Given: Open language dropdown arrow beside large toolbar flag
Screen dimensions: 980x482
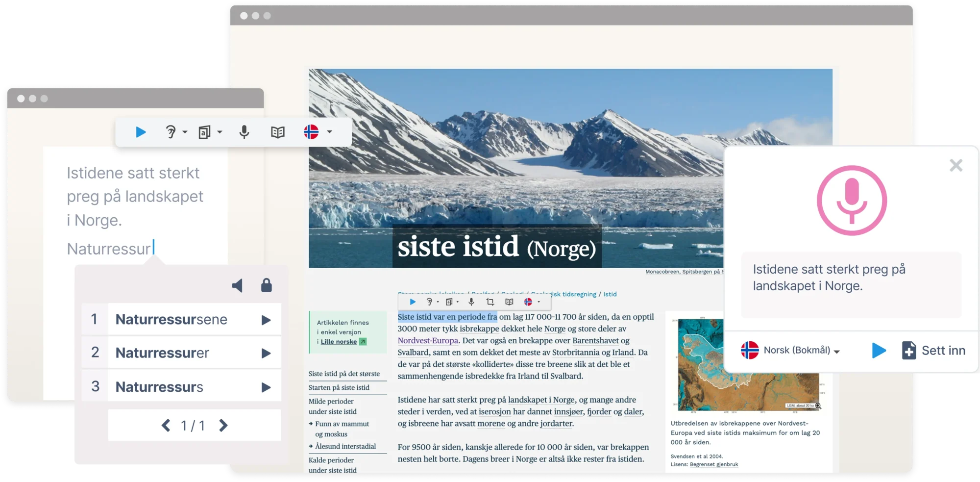Looking at the screenshot, I should [x=329, y=132].
